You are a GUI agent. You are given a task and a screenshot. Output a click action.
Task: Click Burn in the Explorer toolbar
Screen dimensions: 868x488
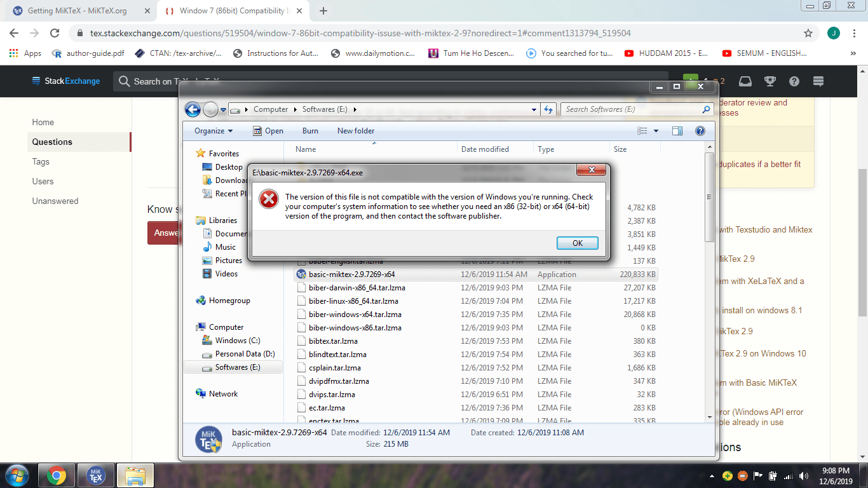coord(310,131)
